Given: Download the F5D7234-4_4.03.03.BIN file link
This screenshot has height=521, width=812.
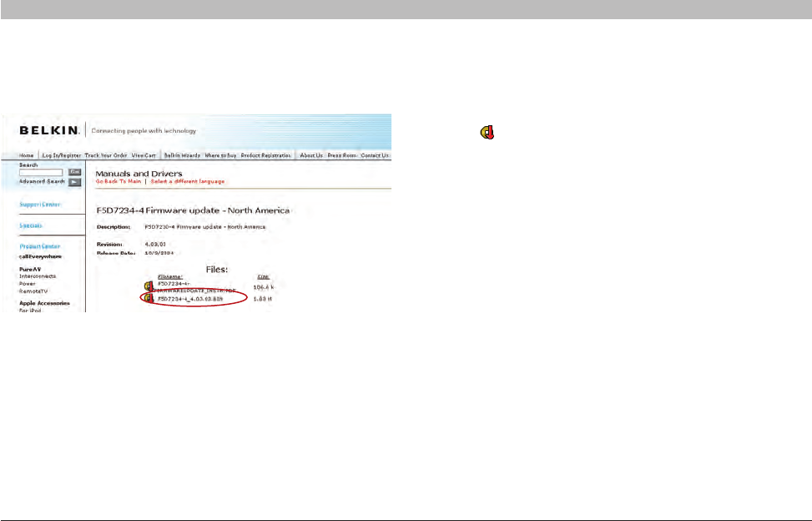Looking at the screenshot, I should (190, 300).
